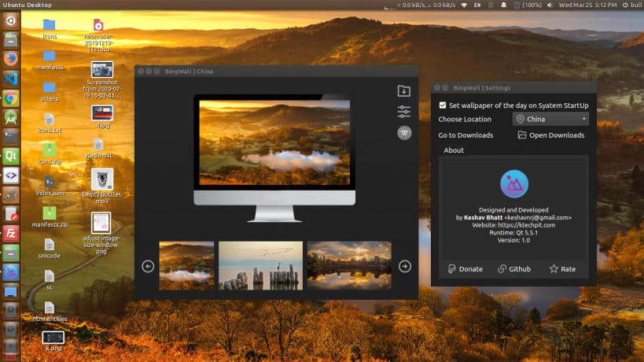Open the China location dropdown
The image size is (644, 362).
[x=550, y=119]
